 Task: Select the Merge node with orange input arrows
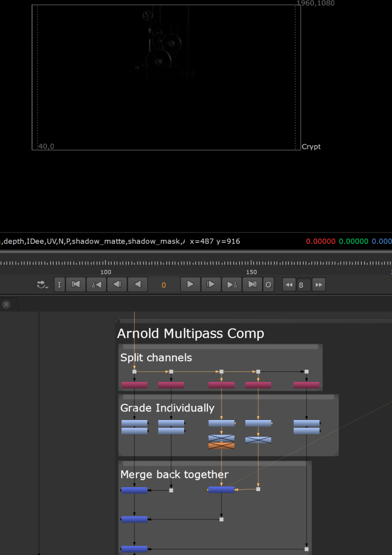point(221,489)
